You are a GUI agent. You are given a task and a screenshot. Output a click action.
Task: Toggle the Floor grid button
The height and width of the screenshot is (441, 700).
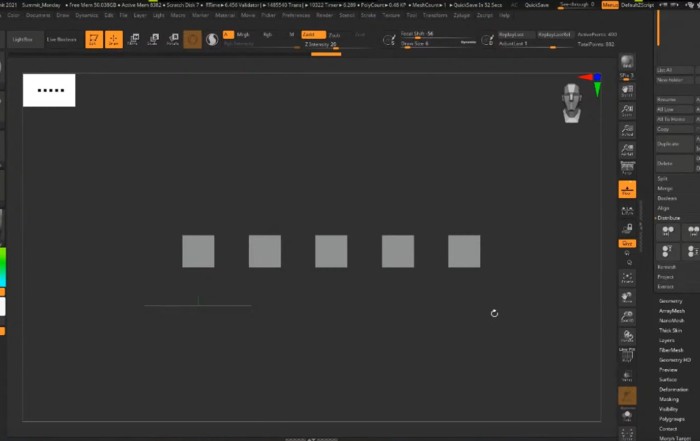tap(627, 188)
